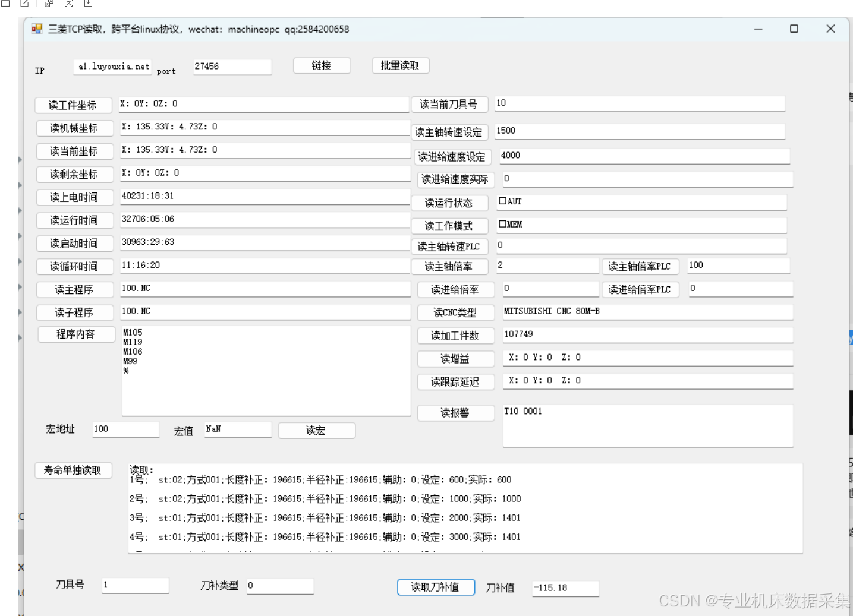This screenshot has width=853, height=616.
Task: Click the 读主轴倍率 button
Action: pos(449,267)
